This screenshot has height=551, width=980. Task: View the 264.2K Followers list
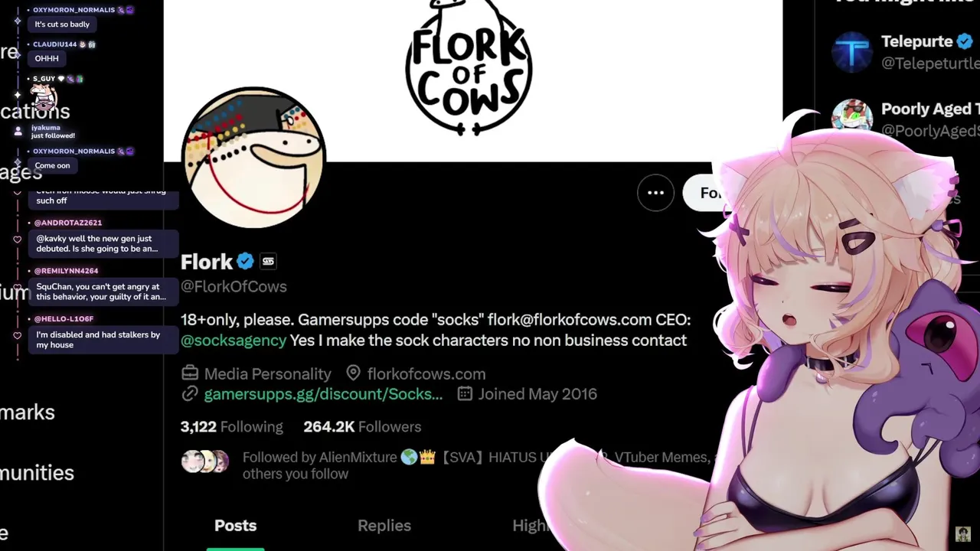(x=362, y=427)
